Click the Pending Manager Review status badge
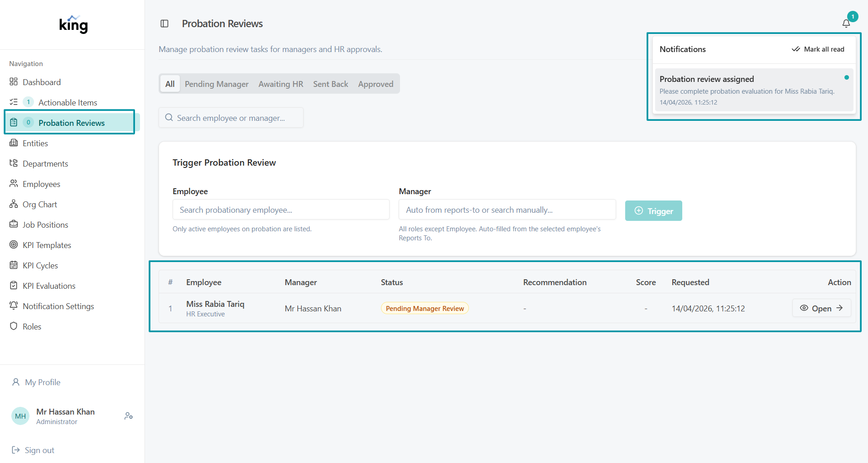Screen dimensions: 868x463 425,308
